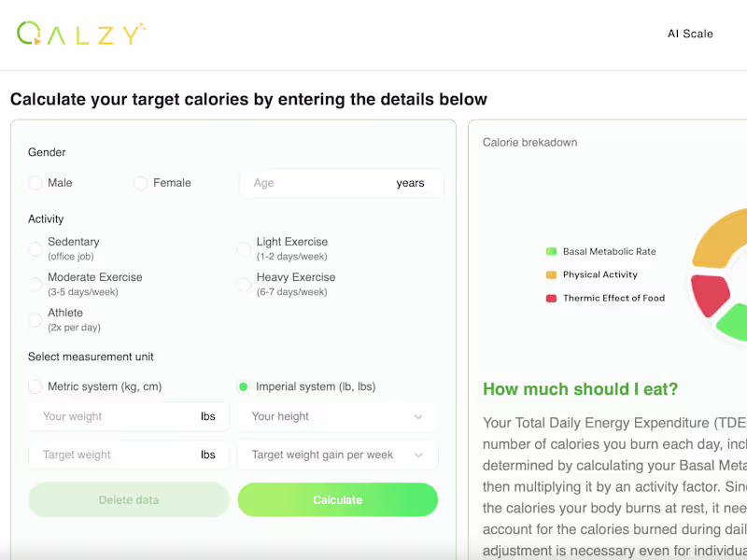Switch to Metric system units
The width and height of the screenshot is (747, 560).
(x=35, y=386)
